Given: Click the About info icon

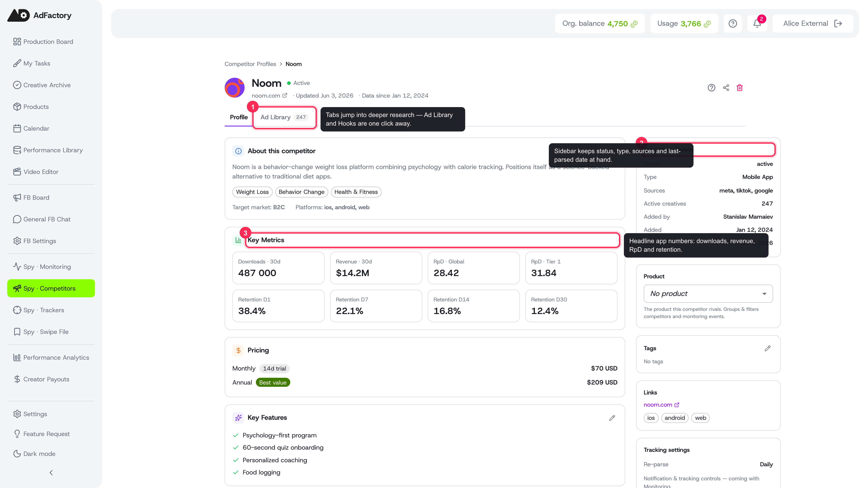Looking at the screenshot, I should tap(238, 151).
